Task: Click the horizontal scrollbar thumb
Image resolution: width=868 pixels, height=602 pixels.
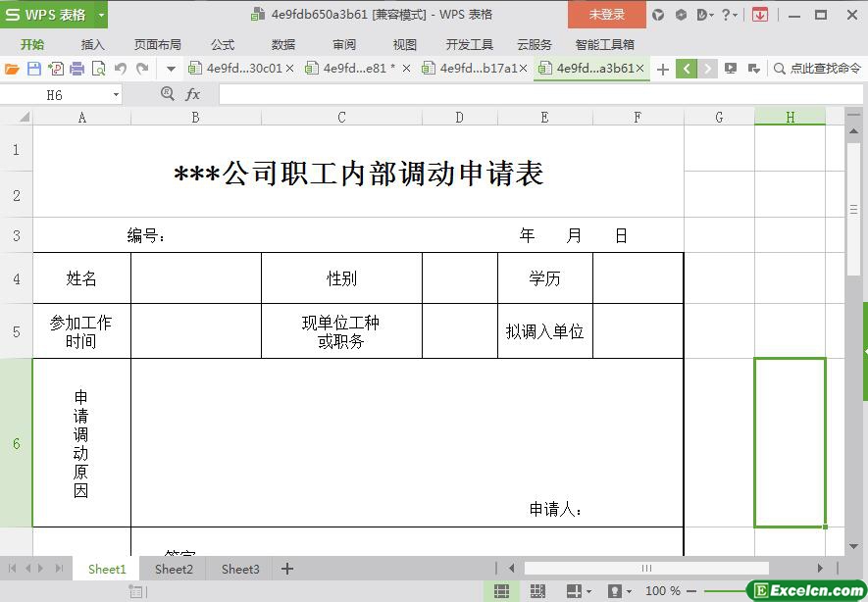Action: point(646,568)
